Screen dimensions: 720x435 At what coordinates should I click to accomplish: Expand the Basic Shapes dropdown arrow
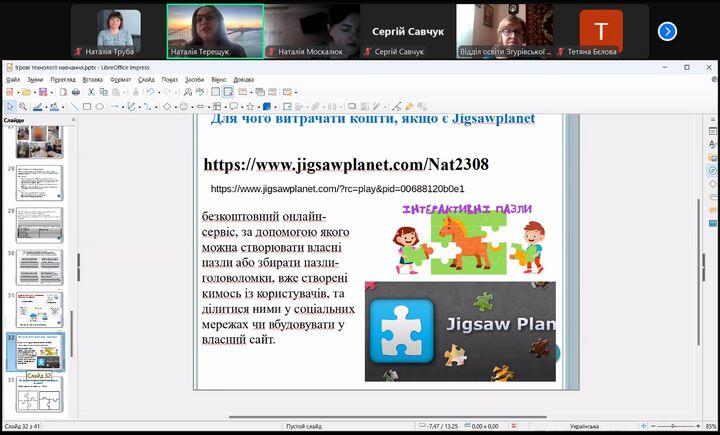point(176,107)
